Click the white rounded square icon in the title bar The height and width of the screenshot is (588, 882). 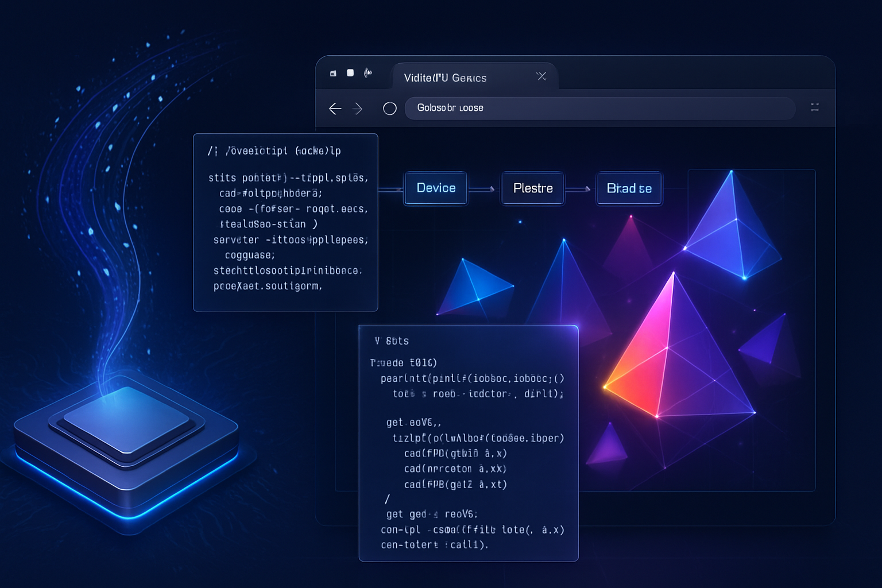[x=350, y=73]
